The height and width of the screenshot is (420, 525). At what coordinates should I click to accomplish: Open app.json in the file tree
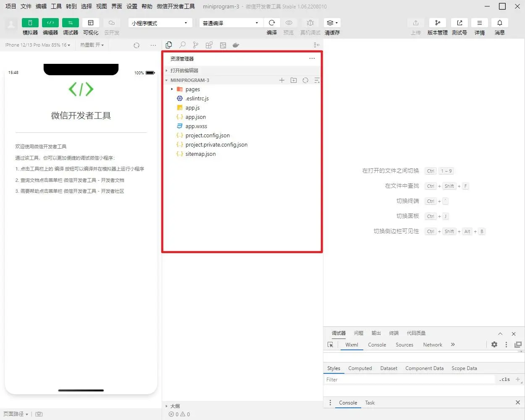pos(195,117)
